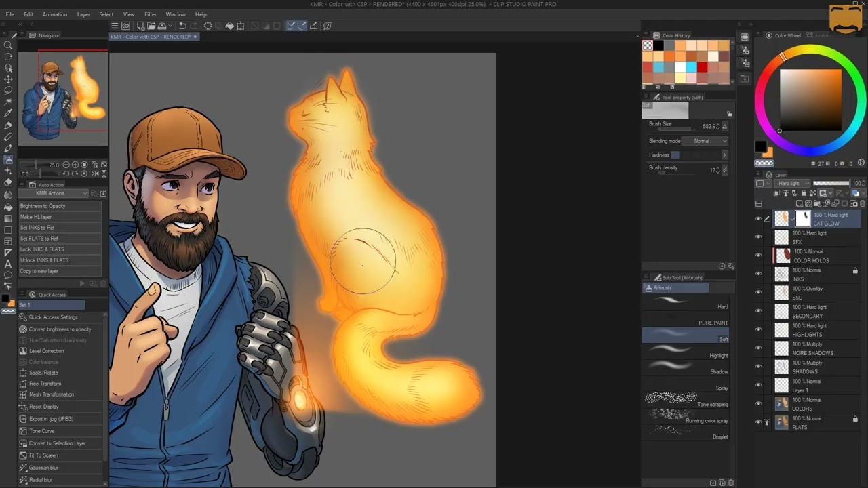868x488 pixels.
Task: Click the CAT GLOW layer mask thumbnail
Action: pos(802,218)
